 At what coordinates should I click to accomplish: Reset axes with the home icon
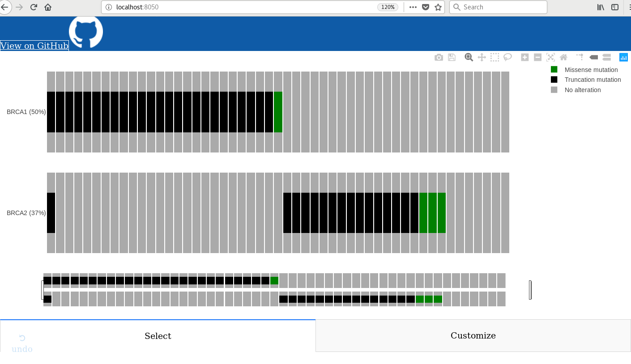tap(563, 57)
